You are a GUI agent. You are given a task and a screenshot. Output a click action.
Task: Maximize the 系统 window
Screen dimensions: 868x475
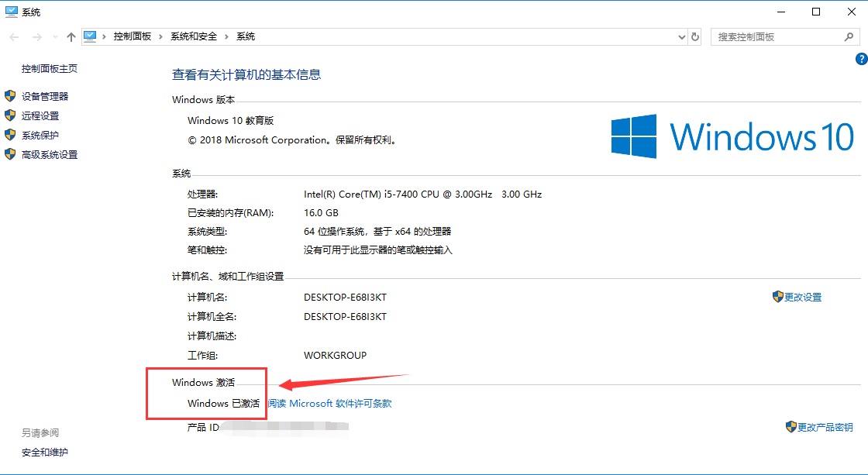(816, 12)
